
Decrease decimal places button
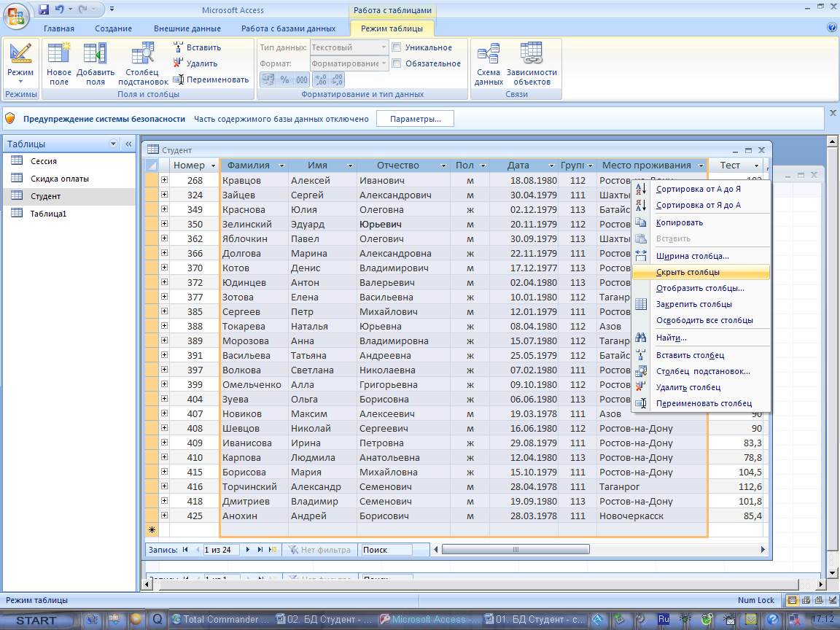coord(336,79)
